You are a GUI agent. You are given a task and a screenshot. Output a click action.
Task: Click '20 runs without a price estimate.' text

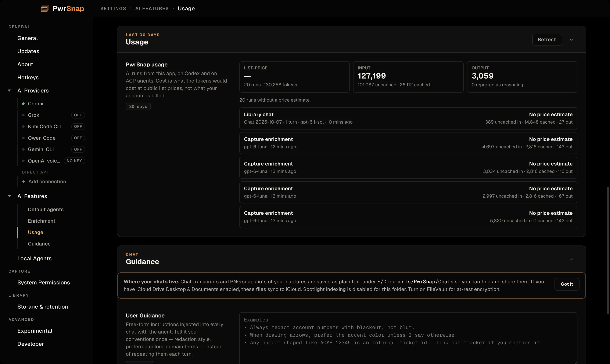[x=275, y=100]
